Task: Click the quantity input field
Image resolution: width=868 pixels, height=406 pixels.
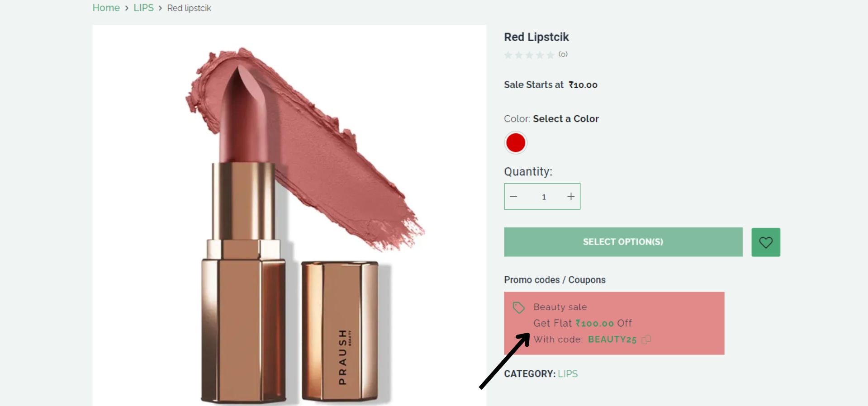Action: click(x=544, y=197)
